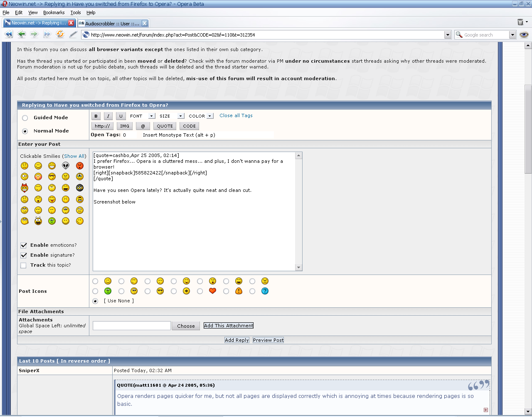Click the Italic formatting button
The width and height of the screenshot is (532, 417).
pyautogui.click(x=108, y=116)
